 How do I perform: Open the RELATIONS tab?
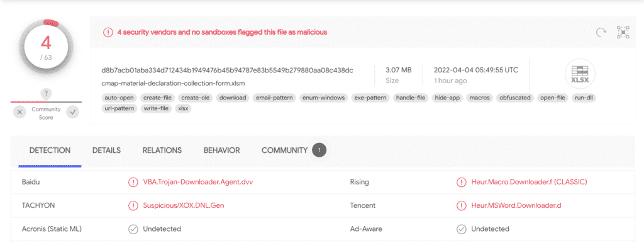click(162, 150)
